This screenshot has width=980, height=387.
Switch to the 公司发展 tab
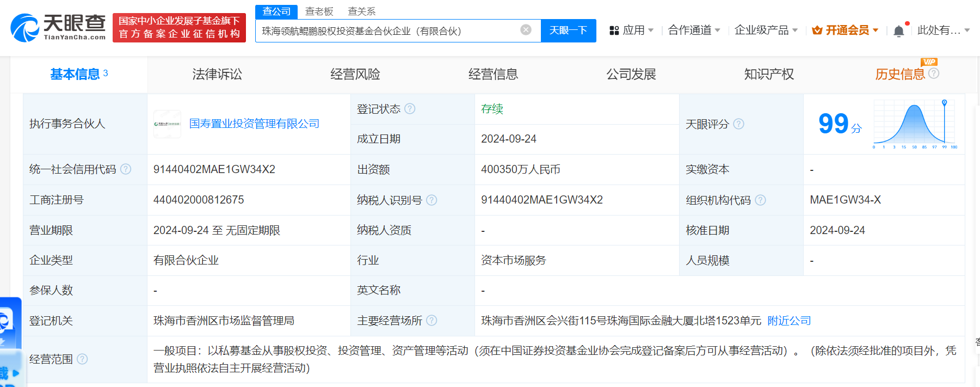[x=631, y=74]
